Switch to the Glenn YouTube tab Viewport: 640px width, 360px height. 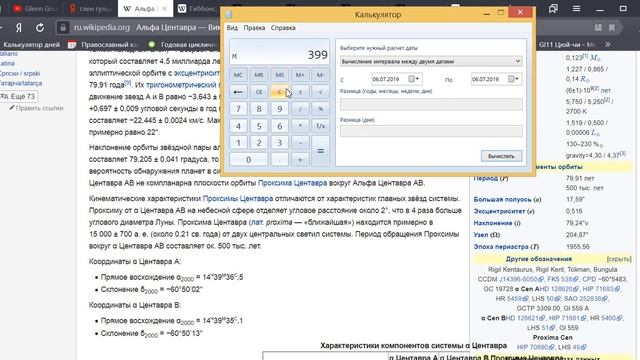click(34, 9)
